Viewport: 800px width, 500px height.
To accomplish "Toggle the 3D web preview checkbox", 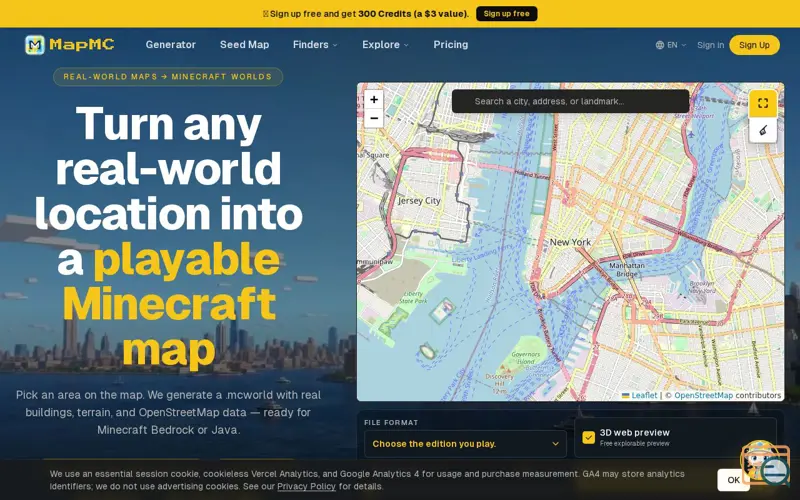I will point(588,437).
